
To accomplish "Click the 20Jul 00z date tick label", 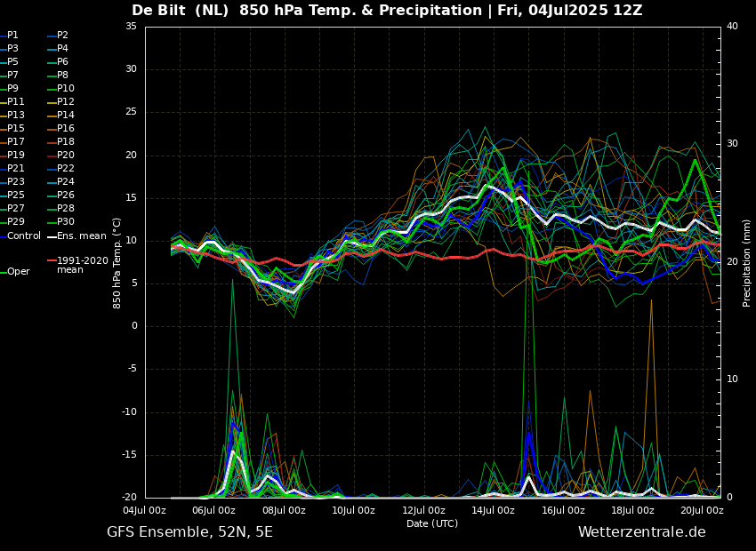I will (702, 510).
